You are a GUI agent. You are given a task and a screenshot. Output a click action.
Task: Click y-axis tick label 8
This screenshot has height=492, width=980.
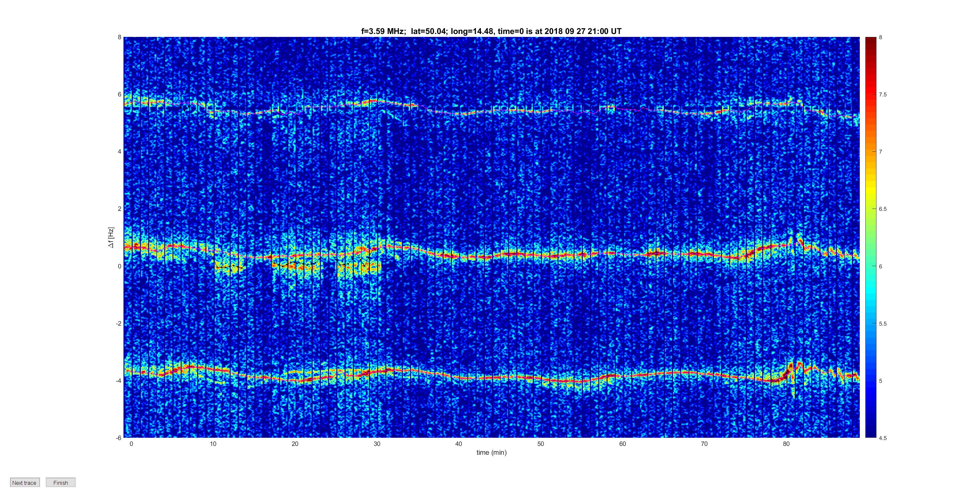pos(120,37)
